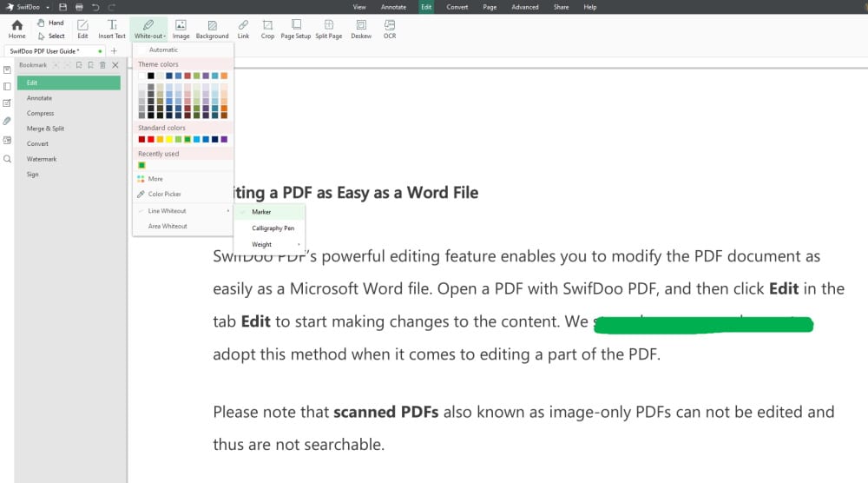Open the Share tab
Viewport: 868px width, 483px height.
point(561,7)
